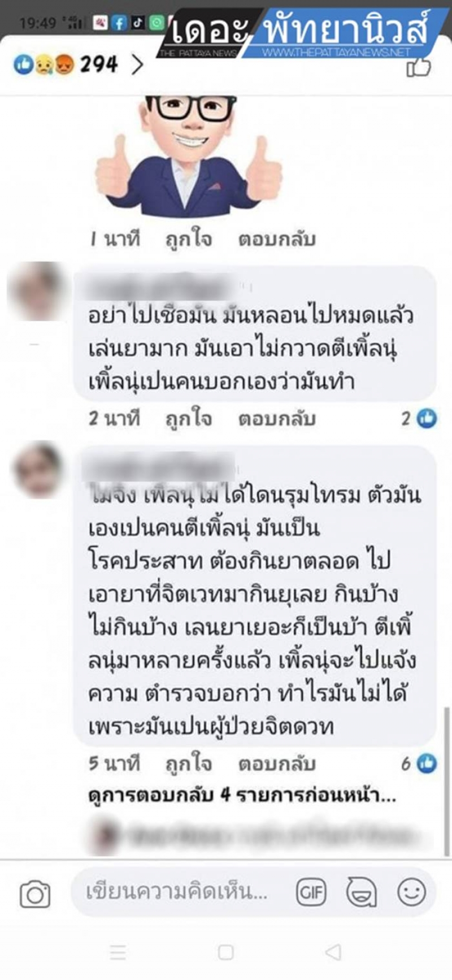The image size is (452, 980).
Task: Reply to the sticker comment with 'ตอบกลับ'
Action: 277,240
